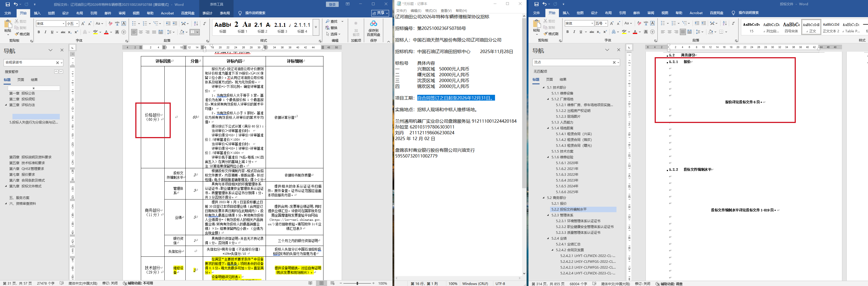Toggle bold in the left Word ribbon
868x286 pixels.
click(39, 32)
